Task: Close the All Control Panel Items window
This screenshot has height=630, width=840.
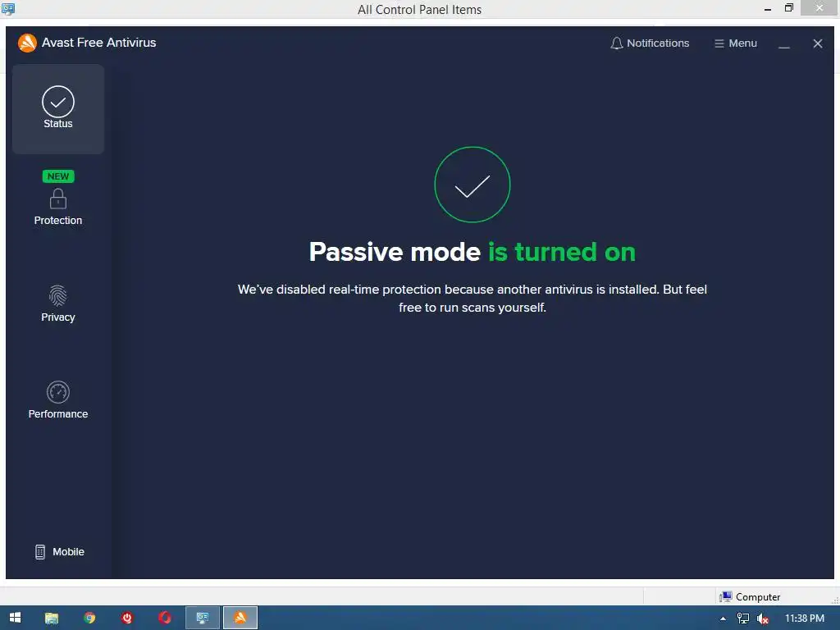Action: coord(819,7)
